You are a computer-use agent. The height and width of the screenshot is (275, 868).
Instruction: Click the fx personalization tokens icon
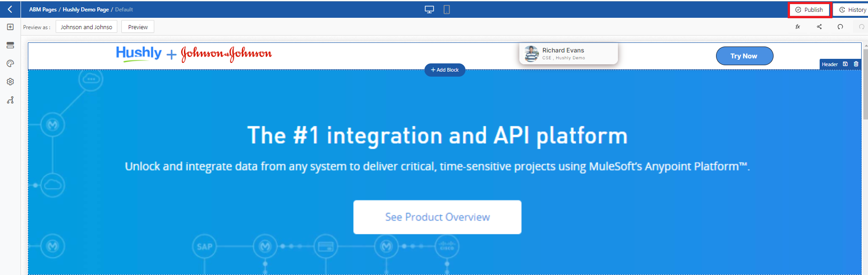click(798, 26)
